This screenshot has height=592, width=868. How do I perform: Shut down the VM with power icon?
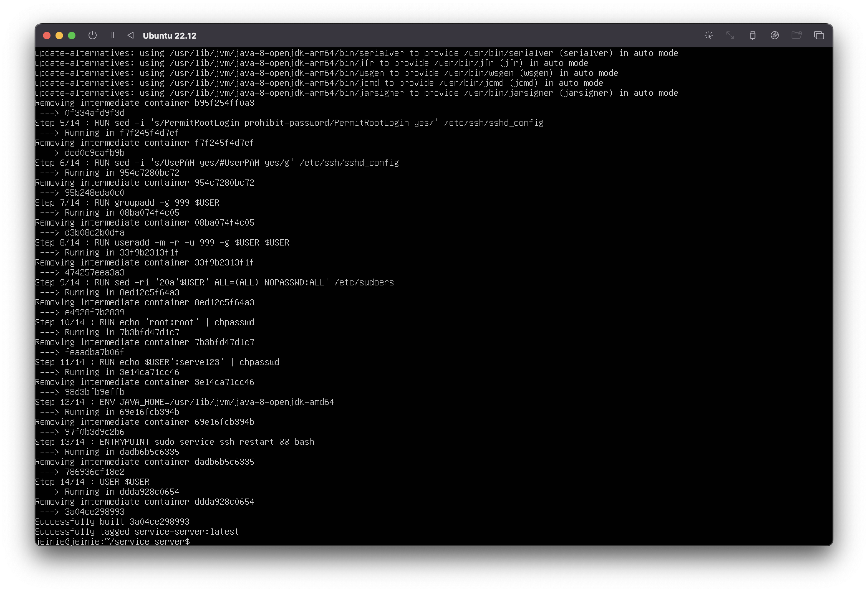92,36
